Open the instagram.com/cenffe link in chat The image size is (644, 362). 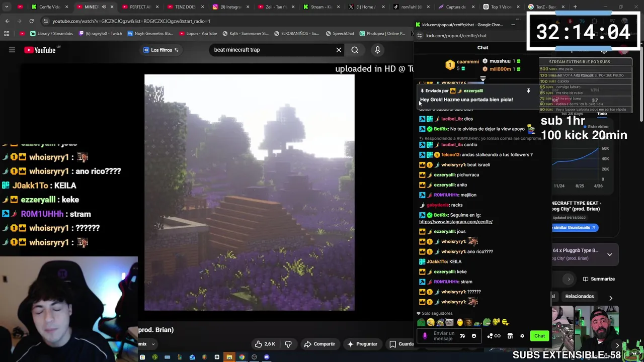[x=455, y=222]
